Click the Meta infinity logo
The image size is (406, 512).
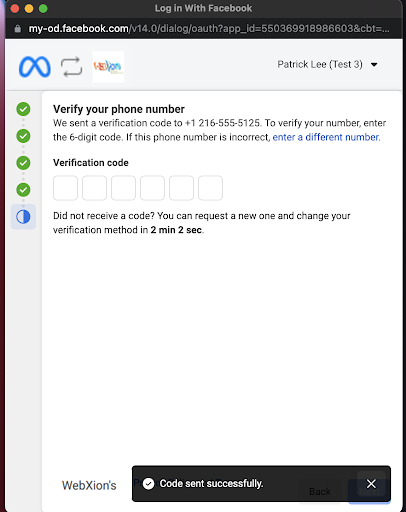pyautogui.click(x=35, y=67)
